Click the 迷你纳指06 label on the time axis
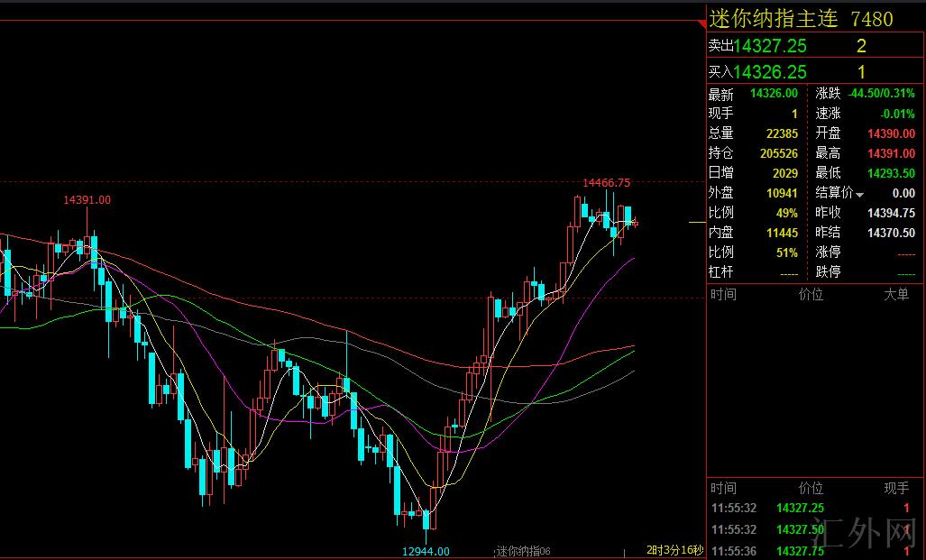The image size is (926, 560). coord(523,551)
